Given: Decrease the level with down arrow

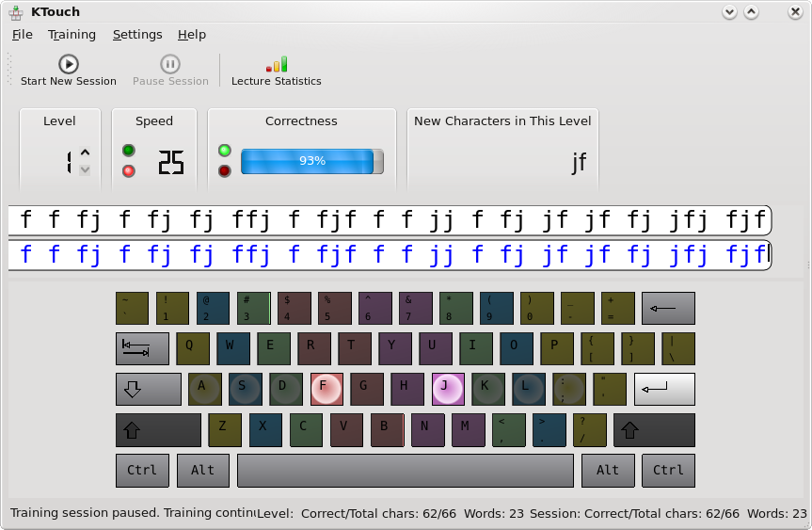Looking at the screenshot, I should 85,169.
